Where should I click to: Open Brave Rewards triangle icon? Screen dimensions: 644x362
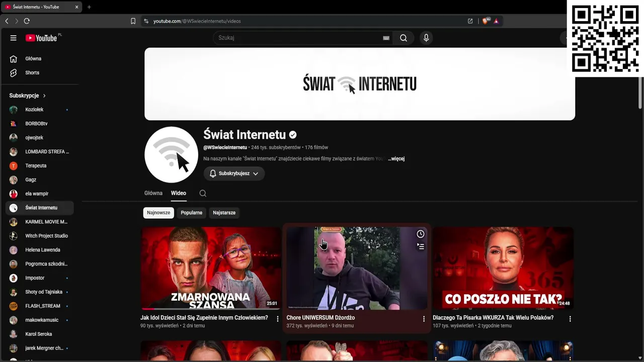pyautogui.click(x=496, y=21)
